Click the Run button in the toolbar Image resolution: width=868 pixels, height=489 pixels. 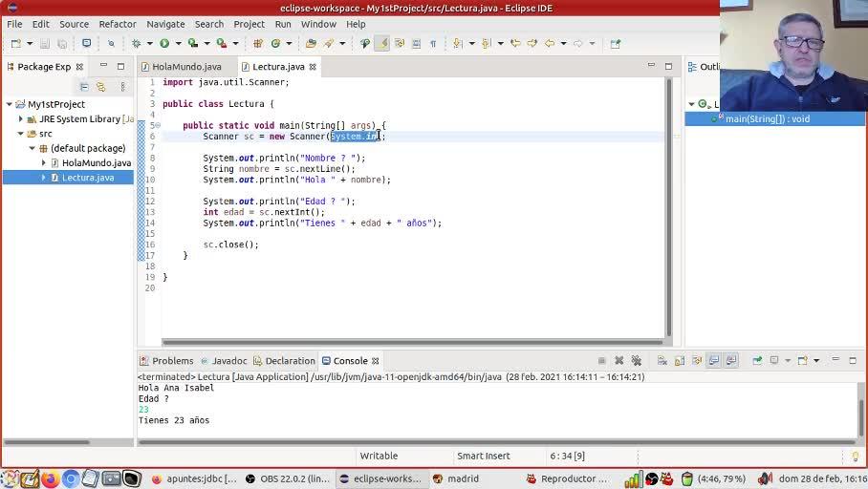[x=164, y=43]
